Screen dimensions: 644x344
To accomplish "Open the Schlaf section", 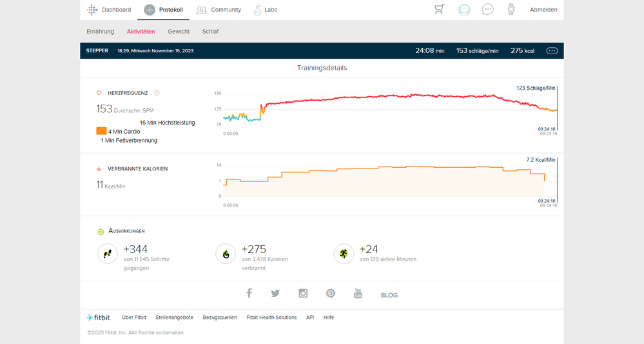I will [210, 31].
